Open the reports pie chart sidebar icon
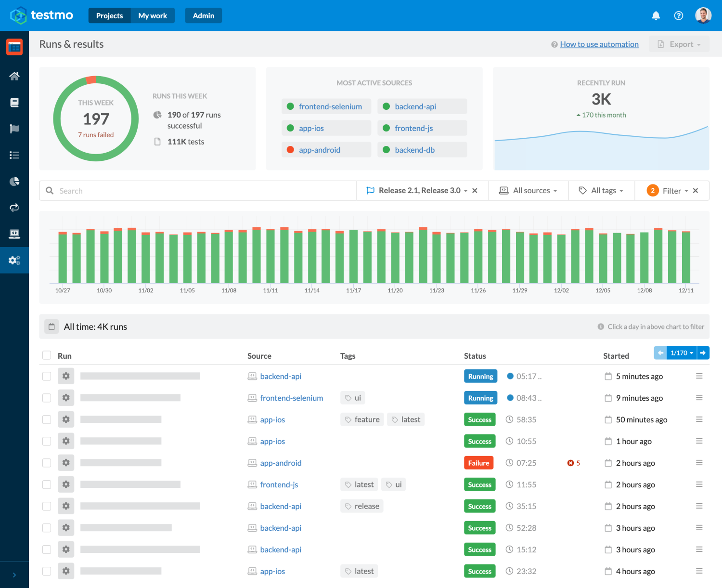This screenshot has width=722, height=588. (14, 182)
